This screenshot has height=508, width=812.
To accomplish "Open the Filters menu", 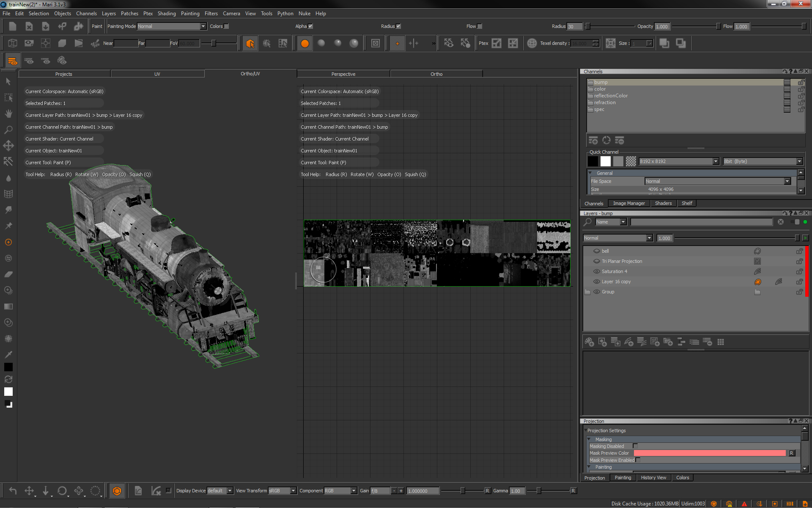I will [211, 14].
